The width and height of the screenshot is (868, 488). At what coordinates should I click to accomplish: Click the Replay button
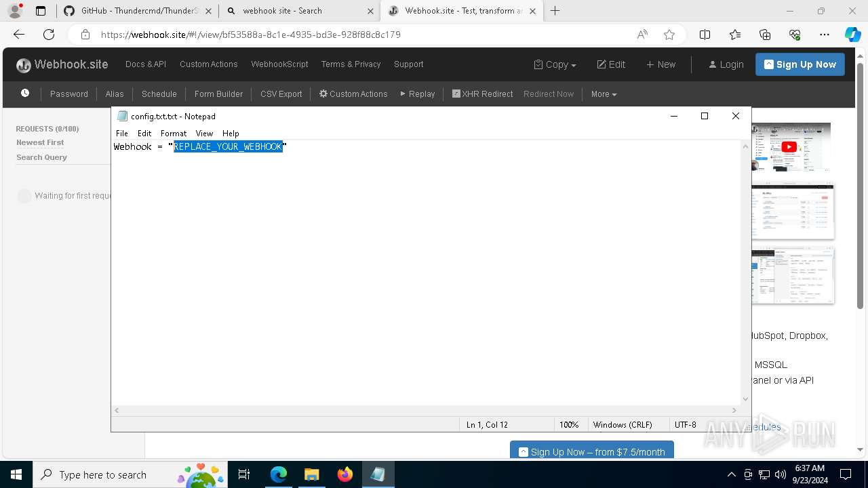(x=418, y=94)
